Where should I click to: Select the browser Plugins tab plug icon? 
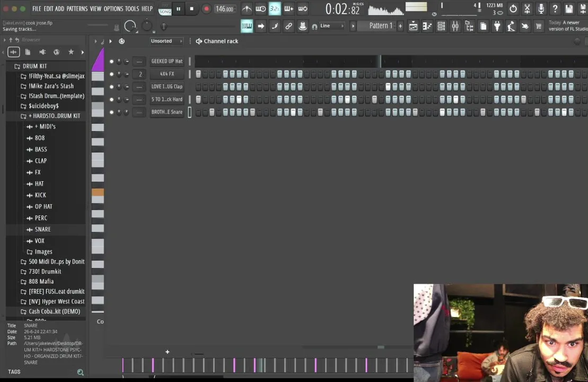(42, 52)
